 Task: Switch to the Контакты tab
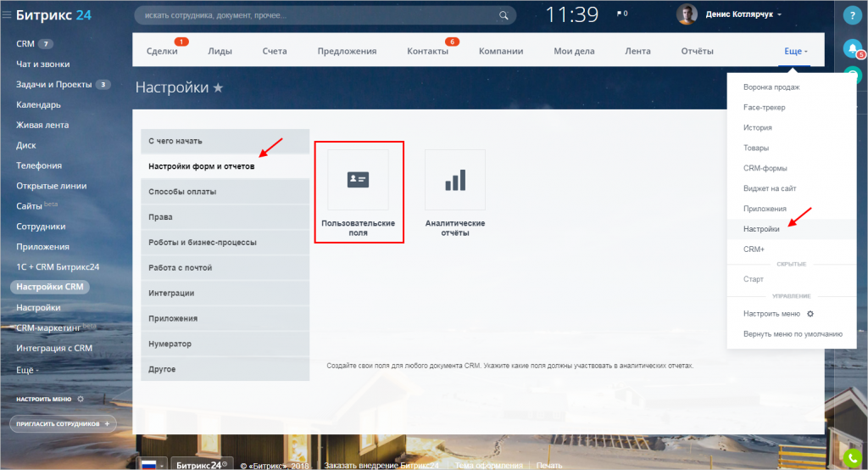click(427, 51)
